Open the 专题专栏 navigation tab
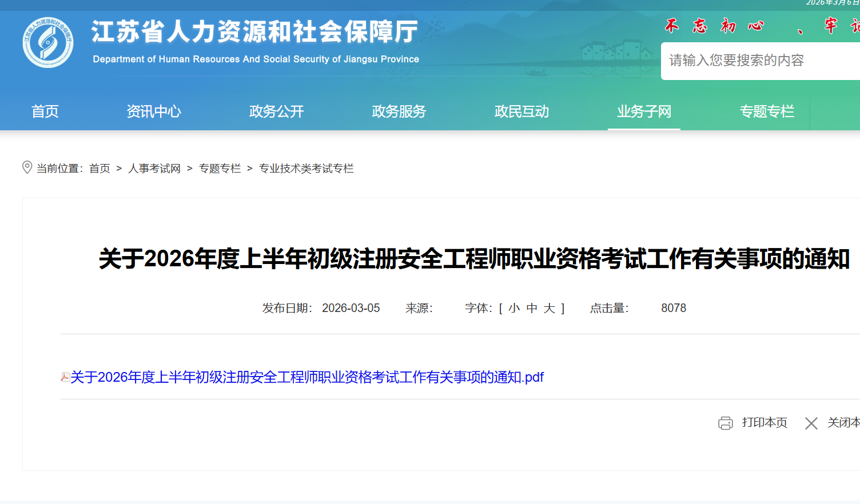860x504 pixels. 767,111
